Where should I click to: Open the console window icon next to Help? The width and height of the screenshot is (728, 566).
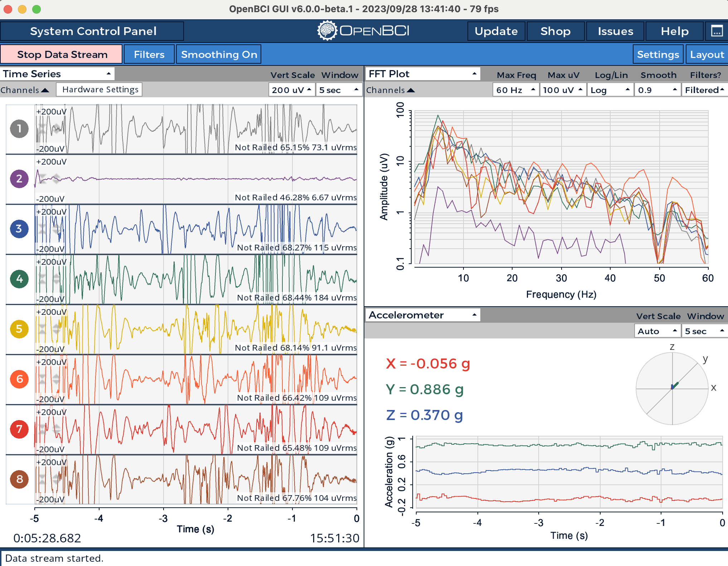pos(717,31)
